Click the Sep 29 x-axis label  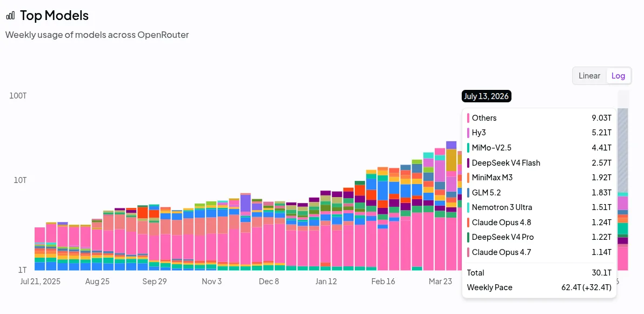pyautogui.click(x=155, y=282)
